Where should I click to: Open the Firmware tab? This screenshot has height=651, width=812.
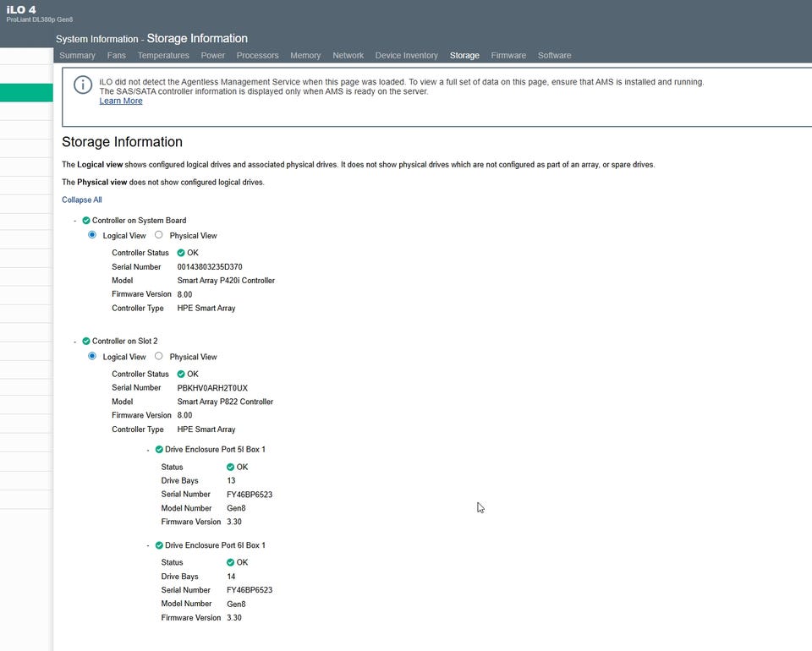coord(508,55)
